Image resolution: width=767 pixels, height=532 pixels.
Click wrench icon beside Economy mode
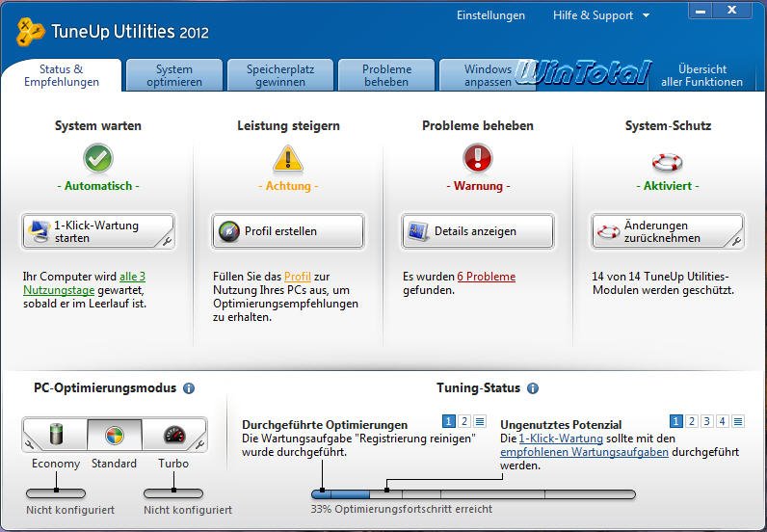[29, 444]
